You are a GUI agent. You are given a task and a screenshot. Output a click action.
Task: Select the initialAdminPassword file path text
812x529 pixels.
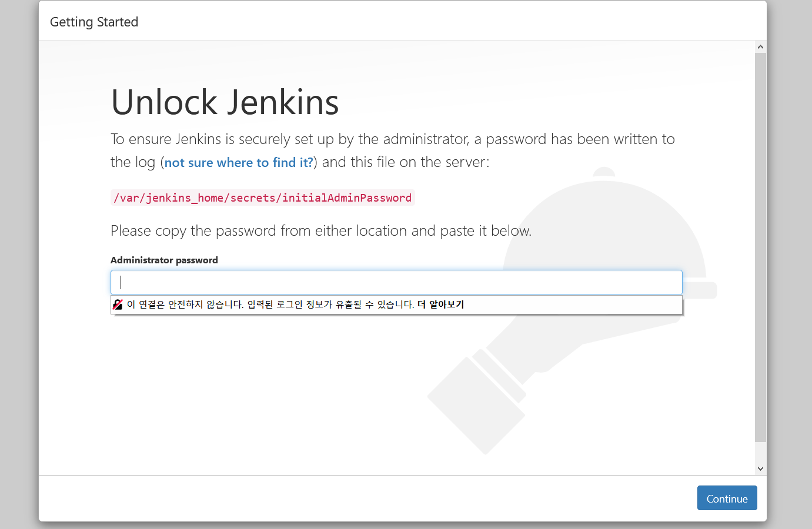(263, 198)
